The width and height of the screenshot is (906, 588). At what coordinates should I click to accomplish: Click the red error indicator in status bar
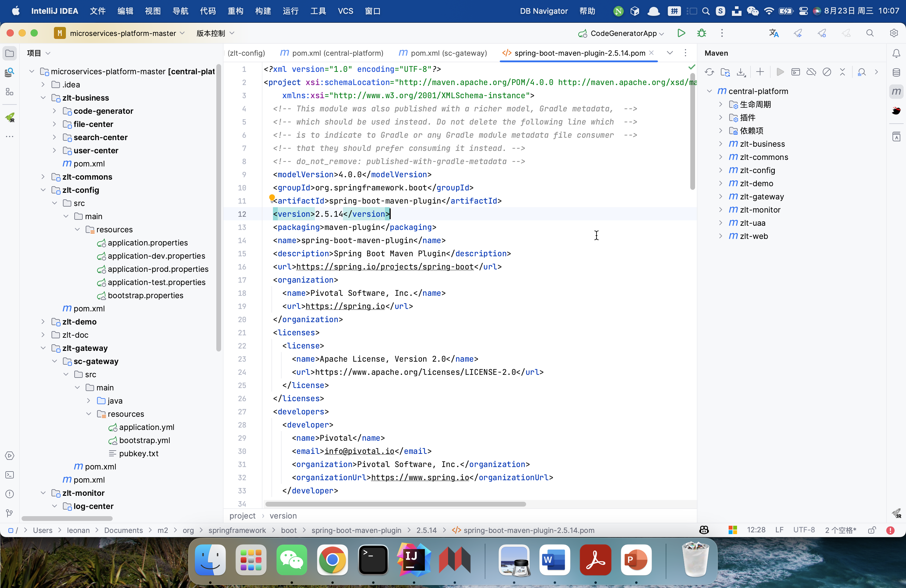(x=890, y=530)
